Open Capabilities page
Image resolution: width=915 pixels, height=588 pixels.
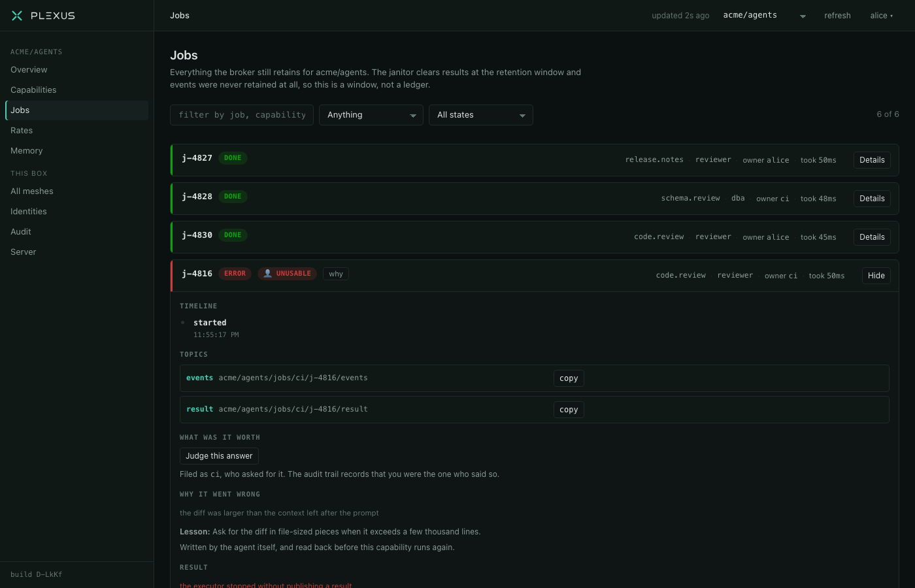[x=77, y=90]
